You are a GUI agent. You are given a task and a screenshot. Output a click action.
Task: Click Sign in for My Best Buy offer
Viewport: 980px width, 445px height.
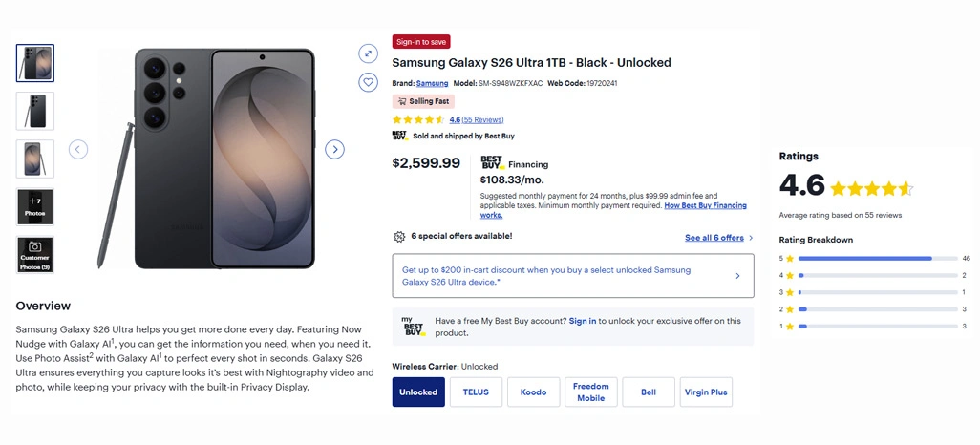583,321
